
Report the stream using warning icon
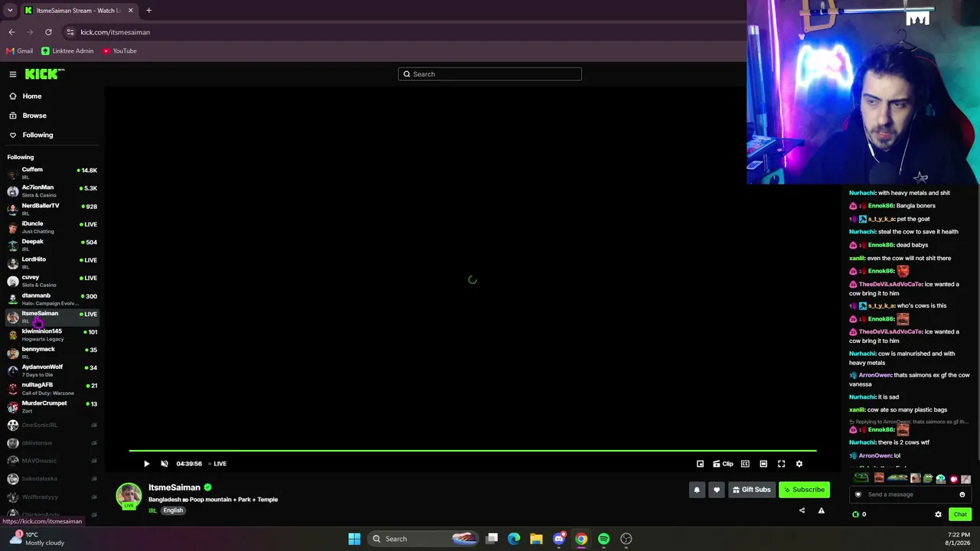[x=822, y=510]
